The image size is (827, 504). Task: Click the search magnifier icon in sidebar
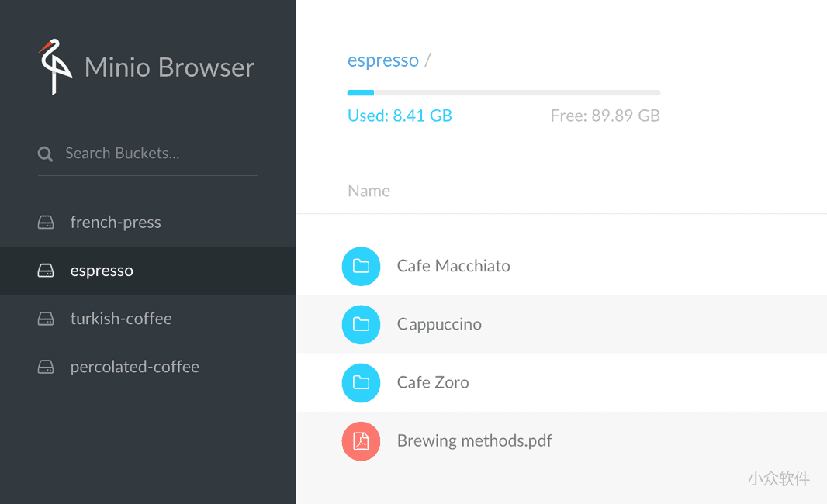click(x=46, y=153)
